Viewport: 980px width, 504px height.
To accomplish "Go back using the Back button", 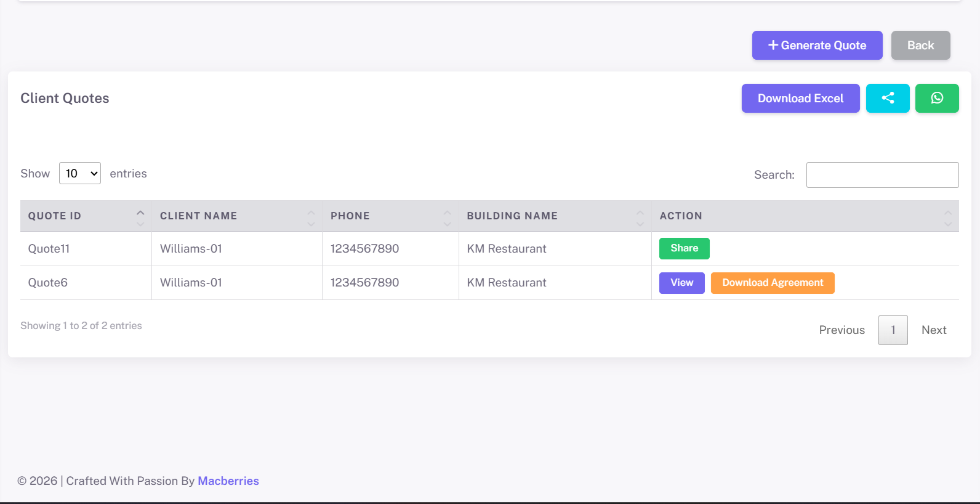I will click(x=920, y=46).
